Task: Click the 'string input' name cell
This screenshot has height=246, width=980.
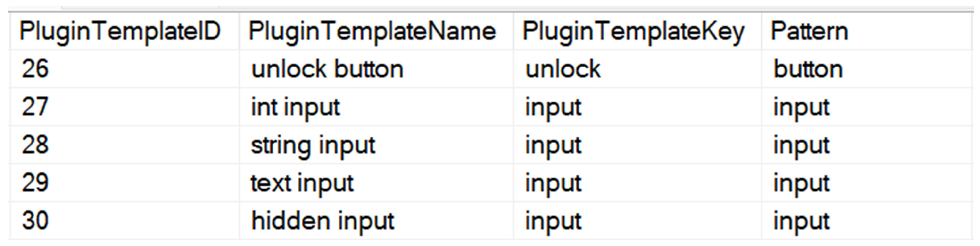Action: 313,145
